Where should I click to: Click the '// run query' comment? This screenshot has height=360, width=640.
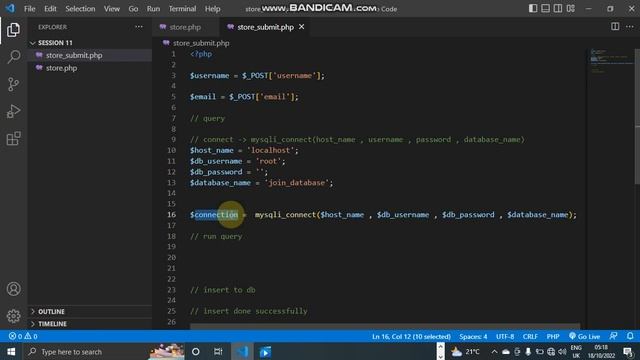216,236
